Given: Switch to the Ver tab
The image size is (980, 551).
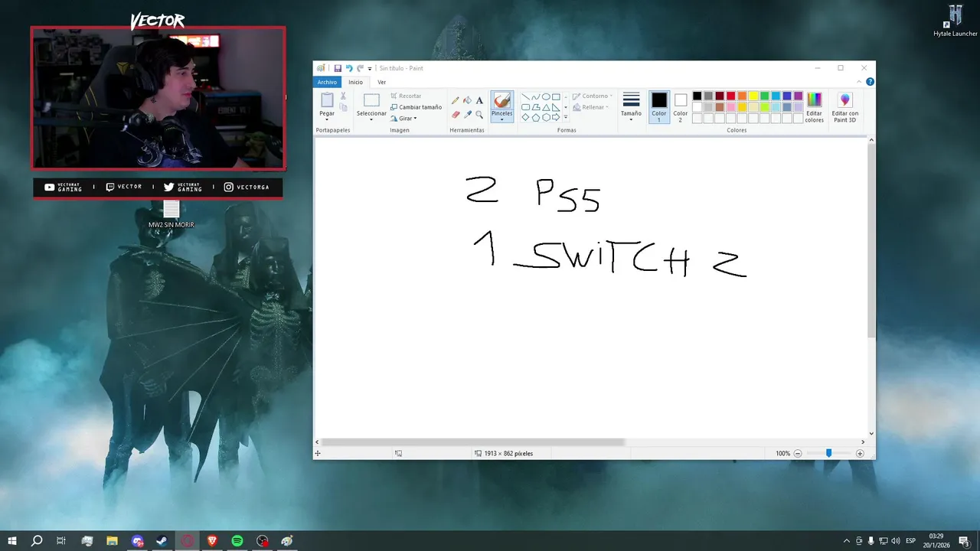Looking at the screenshot, I should click(381, 82).
